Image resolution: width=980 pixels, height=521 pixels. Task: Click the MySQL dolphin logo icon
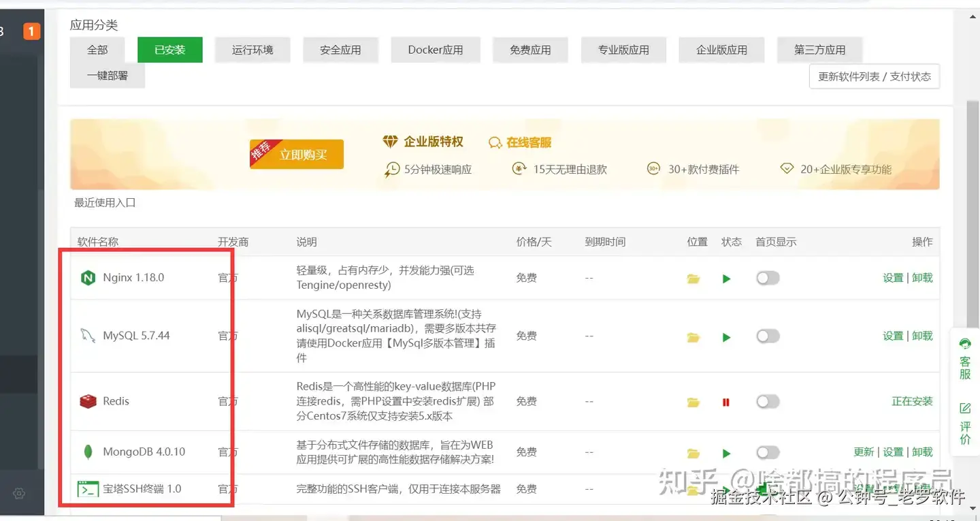(88, 336)
